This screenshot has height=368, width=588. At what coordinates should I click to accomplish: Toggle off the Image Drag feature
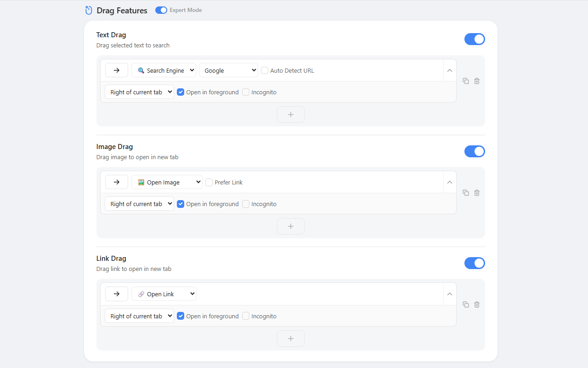click(475, 151)
